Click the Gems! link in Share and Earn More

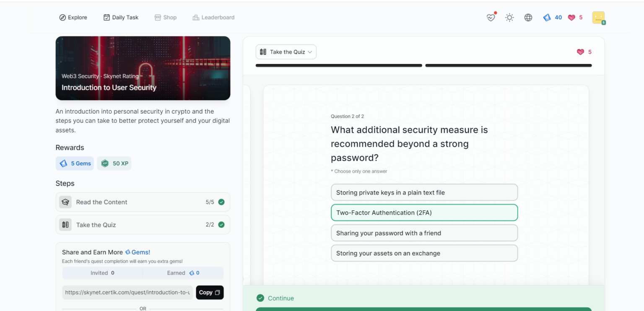[138, 252]
